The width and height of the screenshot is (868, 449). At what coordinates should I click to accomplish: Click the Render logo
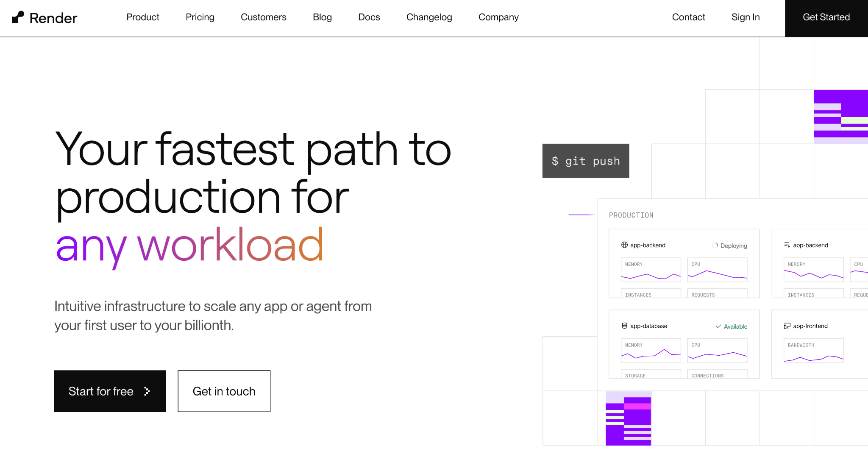(x=45, y=17)
